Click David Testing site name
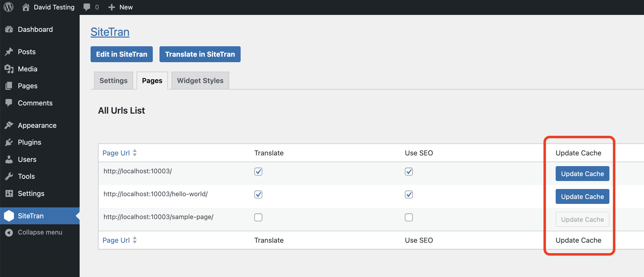 click(x=54, y=7)
